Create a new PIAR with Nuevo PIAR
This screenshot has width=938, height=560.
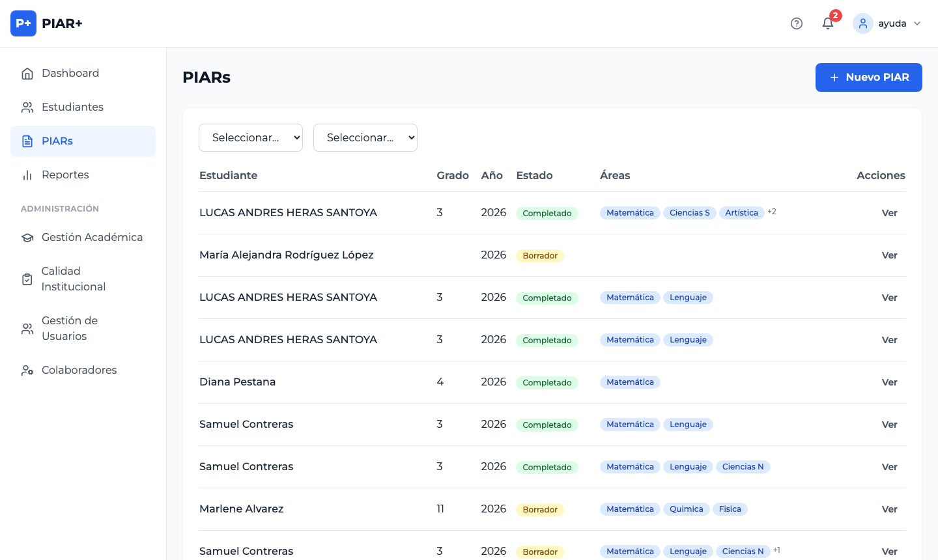click(868, 77)
